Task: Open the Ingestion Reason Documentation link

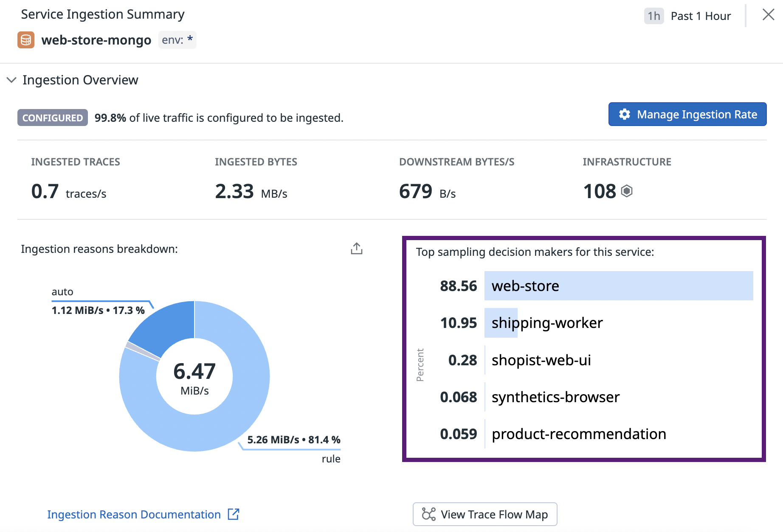Action: 134,514
